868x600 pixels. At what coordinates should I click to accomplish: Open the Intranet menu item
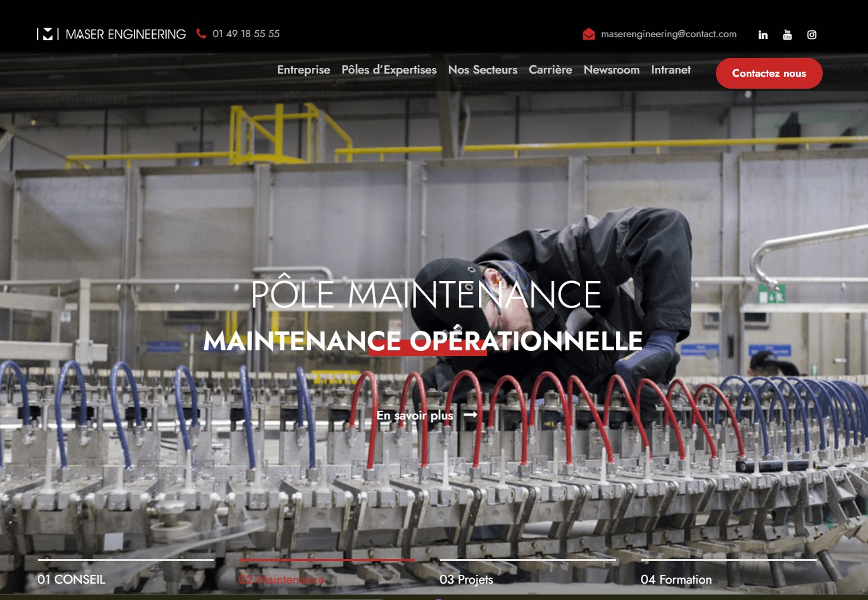(671, 70)
